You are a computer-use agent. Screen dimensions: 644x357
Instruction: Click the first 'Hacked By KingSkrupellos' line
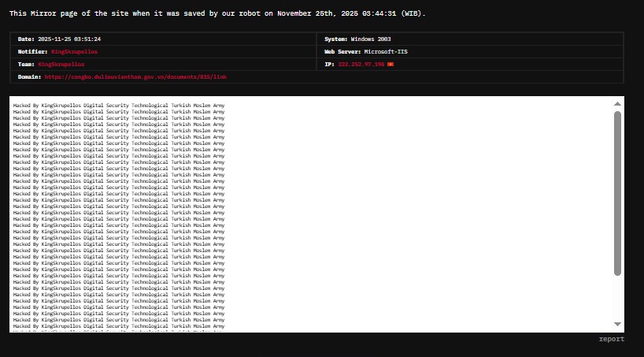click(x=118, y=104)
